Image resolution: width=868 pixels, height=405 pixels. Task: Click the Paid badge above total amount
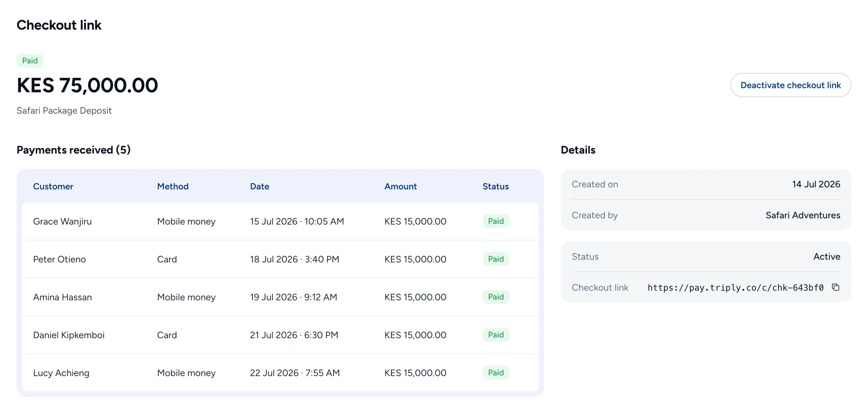coord(30,61)
